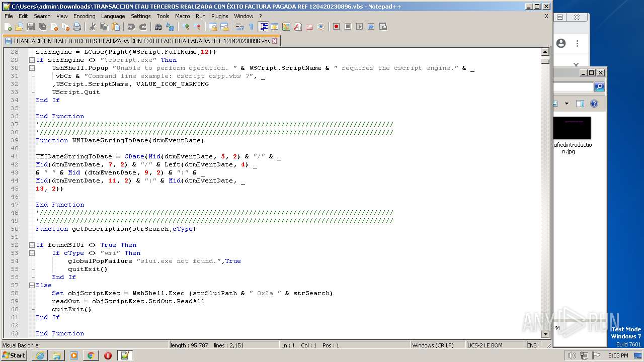644x362 pixels.
Task: Open the Encoding menu
Action: pos(84,16)
